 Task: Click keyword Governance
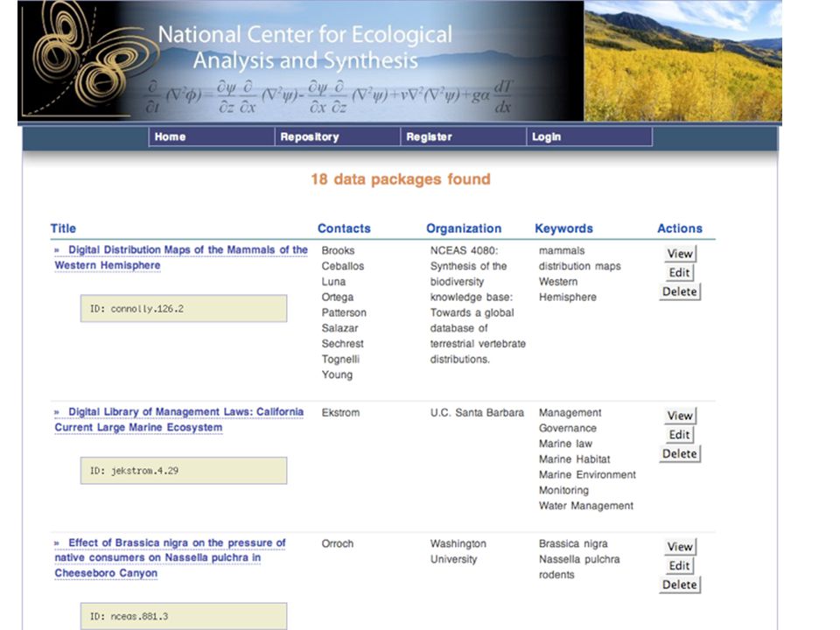(x=567, y=428)
